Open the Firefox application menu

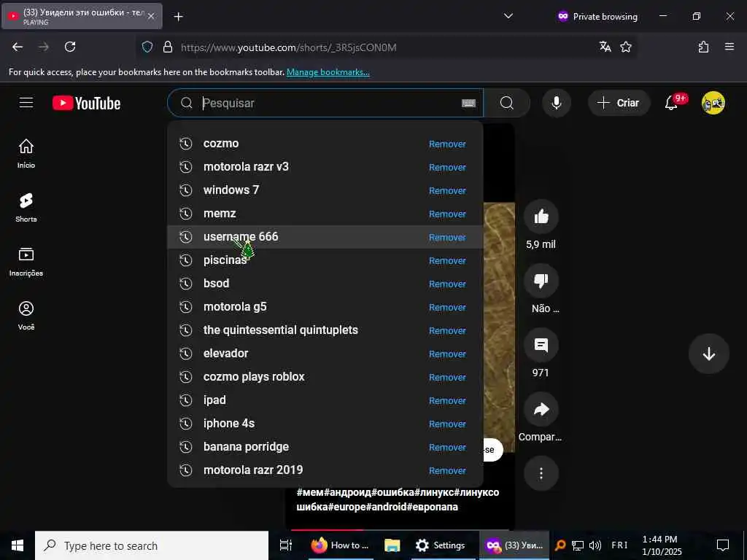point(729,47)
